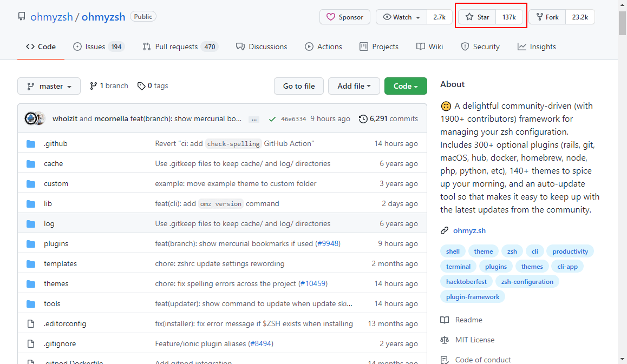Open the Pull requests tab
This screenshot has height=364, width=627.
pos(180,47)
